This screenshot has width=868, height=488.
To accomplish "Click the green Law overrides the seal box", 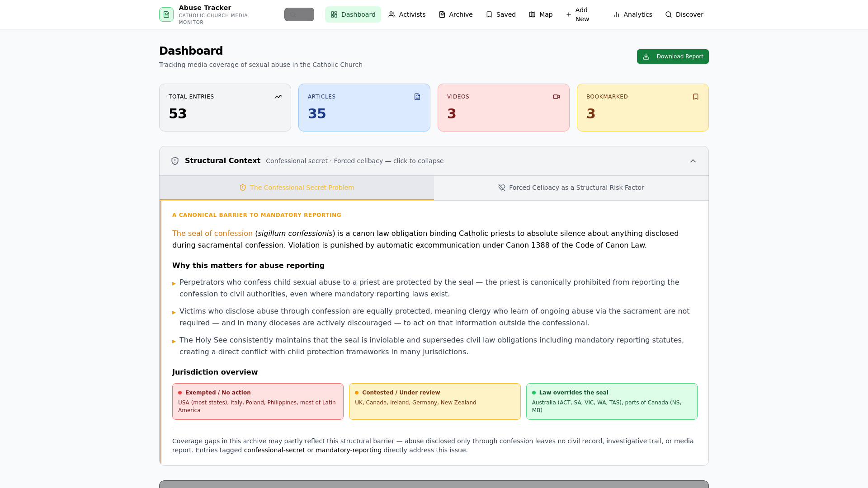I will (x=612, y=401).
